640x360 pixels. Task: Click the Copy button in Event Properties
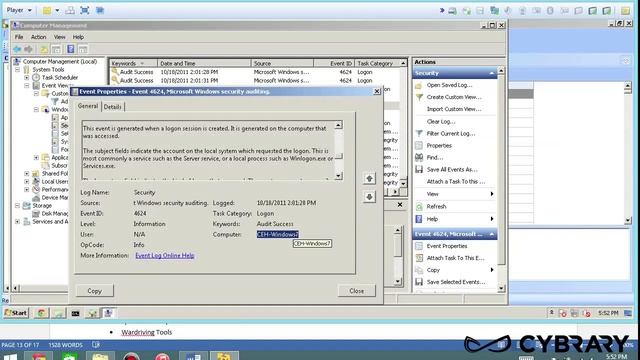pyautogui.click(x=94, y=291)
